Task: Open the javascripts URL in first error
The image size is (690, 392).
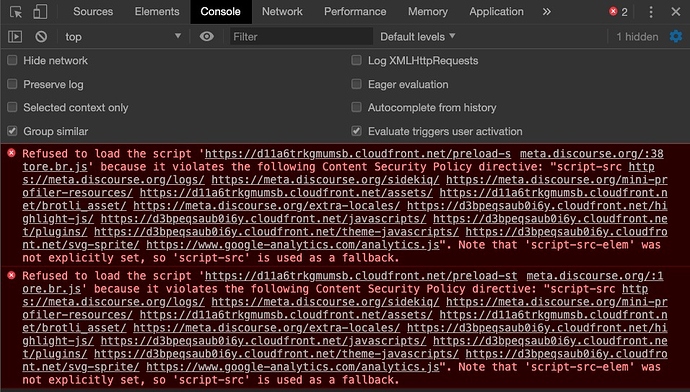Action: 264,219
